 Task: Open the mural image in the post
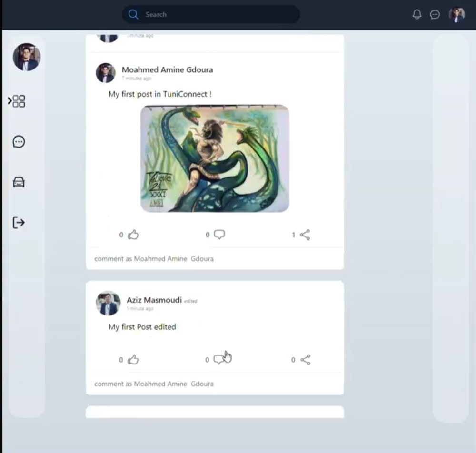[x=215, y=158]
